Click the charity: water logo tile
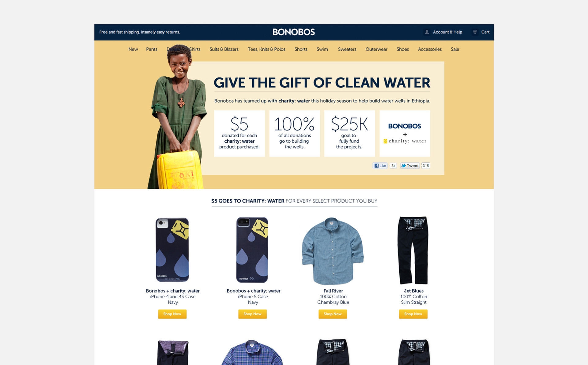The image size is (588, 365). click(405, 134)
